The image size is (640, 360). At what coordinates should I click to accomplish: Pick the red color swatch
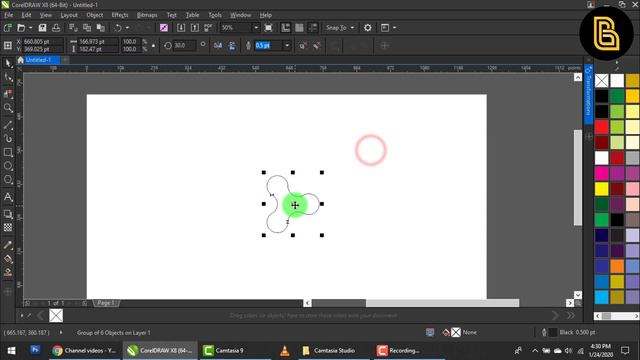click(x=601, y=127)
